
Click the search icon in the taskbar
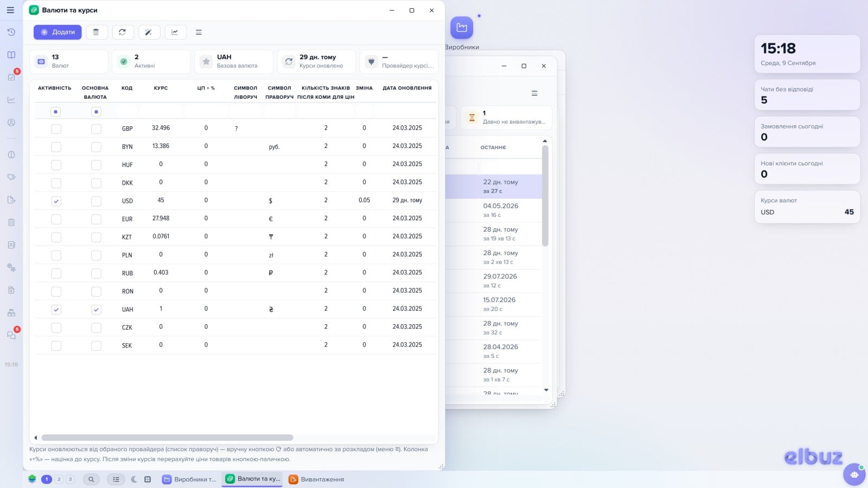point(91,479)
